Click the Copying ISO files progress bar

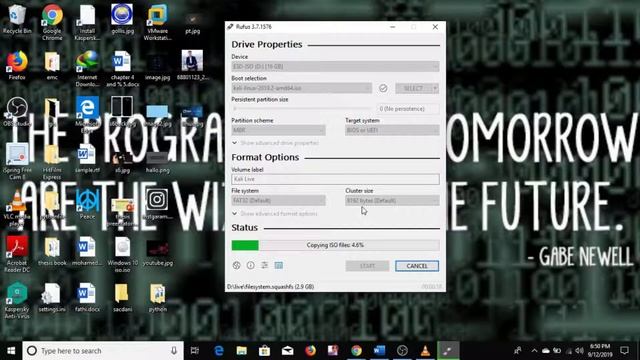(x=335, y=245)
